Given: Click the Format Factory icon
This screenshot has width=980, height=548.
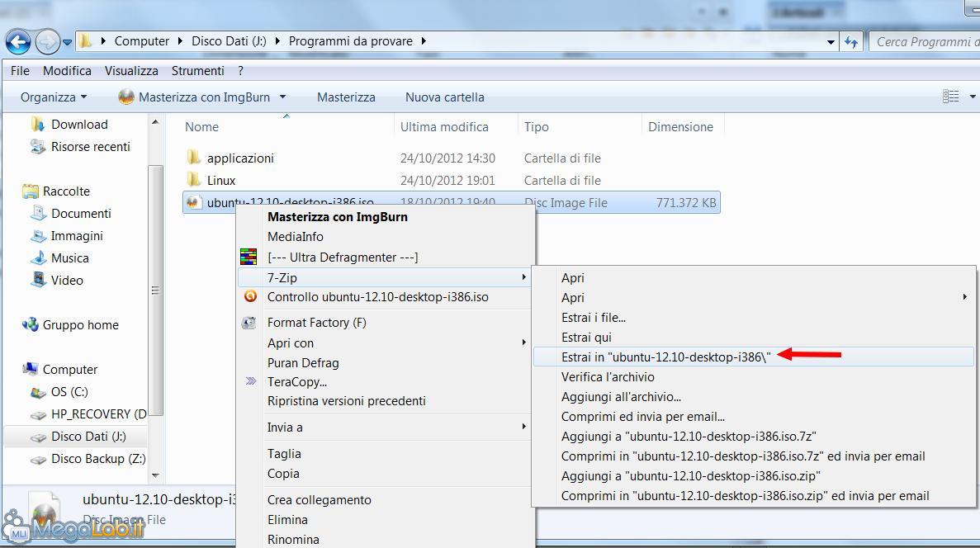Looking at the screenshot, I should click(249, 323).
